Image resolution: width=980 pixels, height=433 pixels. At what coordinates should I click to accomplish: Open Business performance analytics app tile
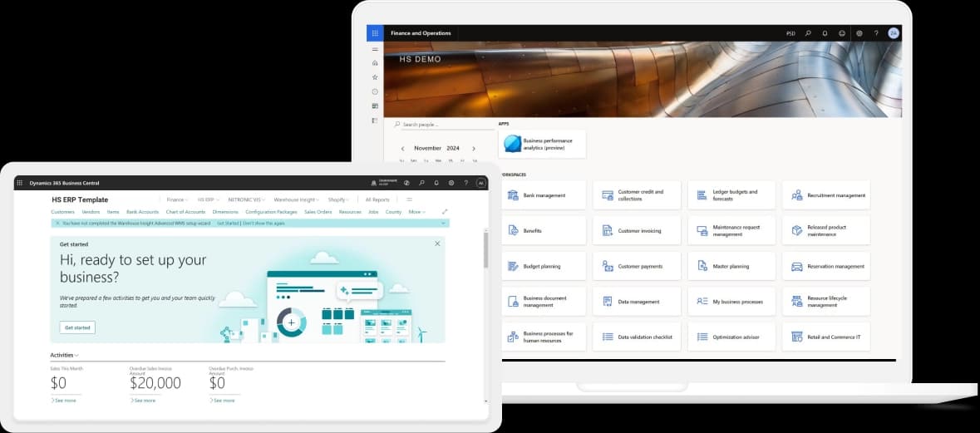(x=542, y=144)
